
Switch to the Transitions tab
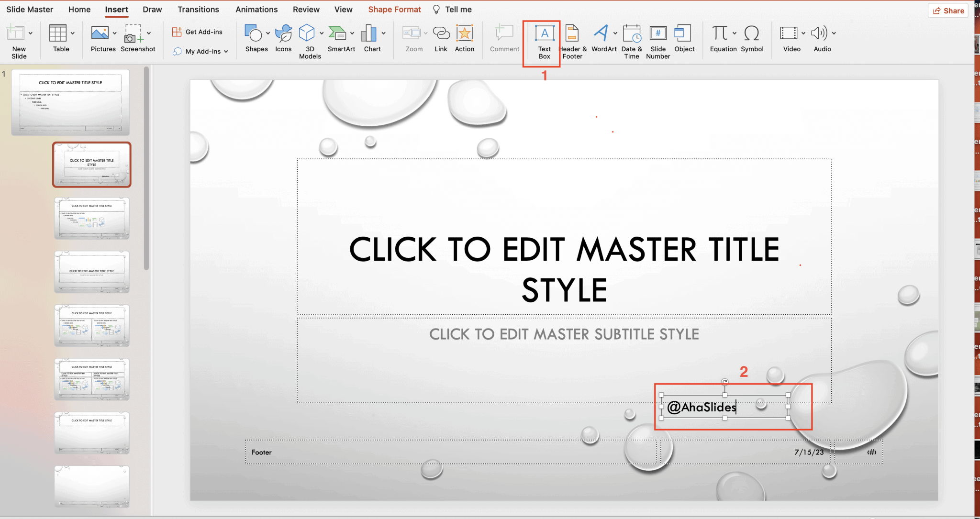[198, 9]
